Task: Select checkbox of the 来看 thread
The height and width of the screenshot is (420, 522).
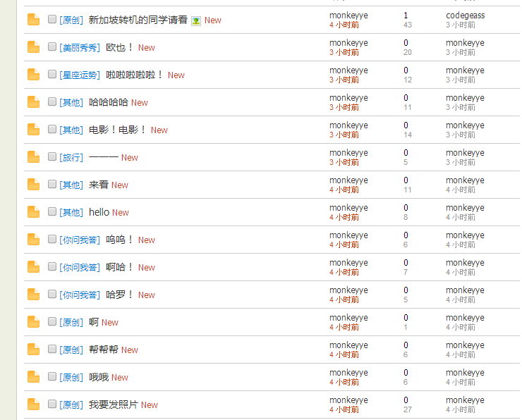Action: (x=52, y=184)
